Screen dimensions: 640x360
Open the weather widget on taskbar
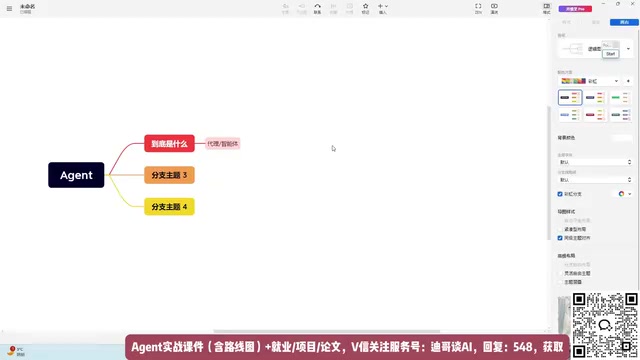[x=16, y=351]
